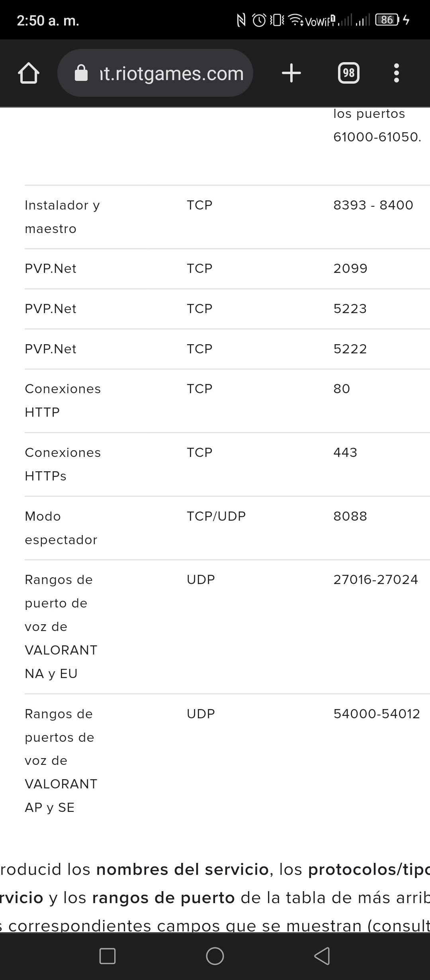Tap the Android home circle button
This screenshot has width=430, height=980.
coord(215,956)
